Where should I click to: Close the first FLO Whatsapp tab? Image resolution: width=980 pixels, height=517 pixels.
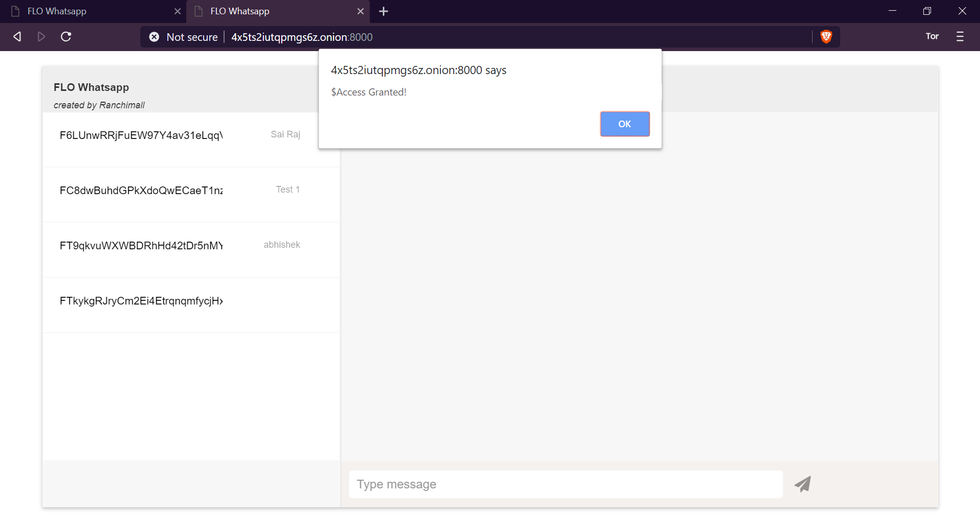(178, 11)
